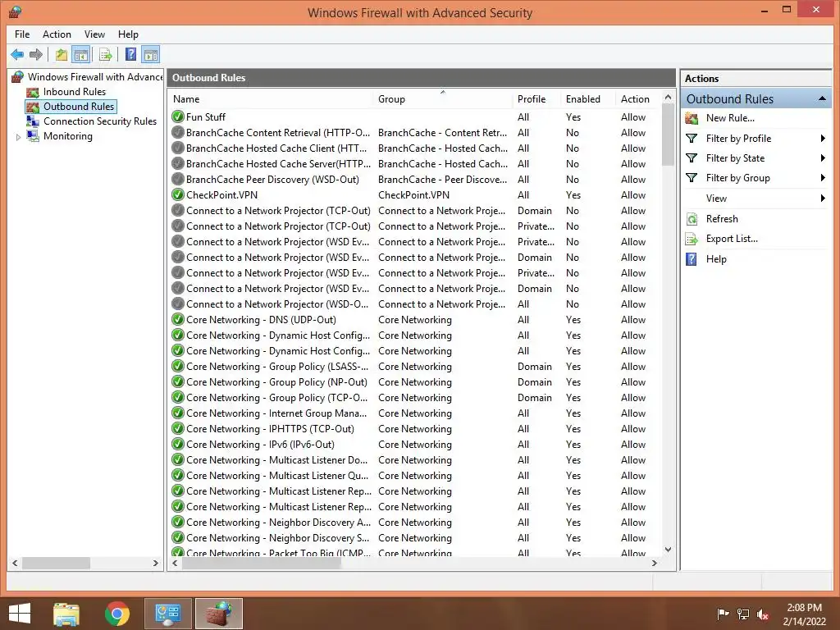Click the Action Center flag tray icon
Screen dimensions: 840x630
tap(724, 614)
